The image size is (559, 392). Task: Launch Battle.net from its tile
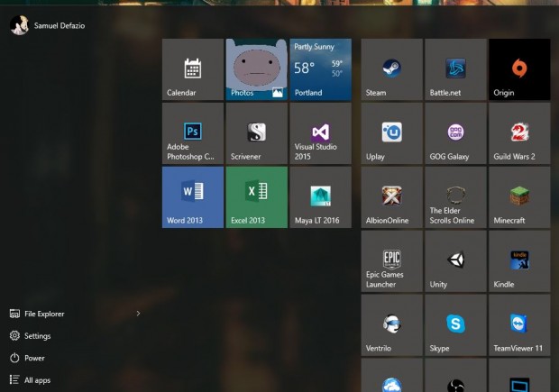[455, 69]
